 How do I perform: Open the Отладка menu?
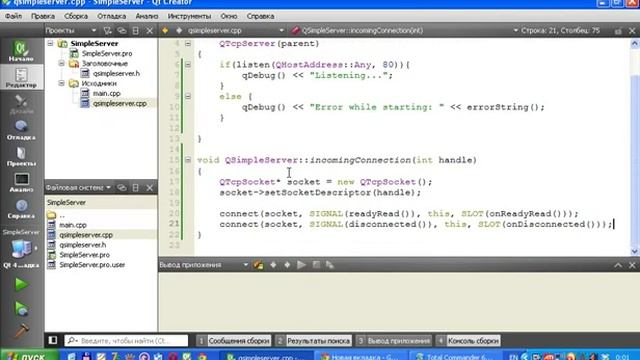click(111, 16)
